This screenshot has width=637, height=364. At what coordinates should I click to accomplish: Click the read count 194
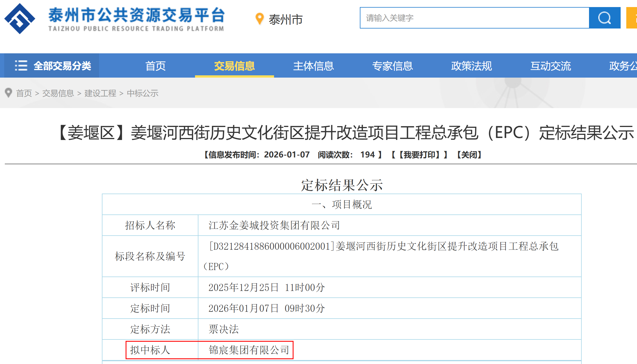pos(367,155)
